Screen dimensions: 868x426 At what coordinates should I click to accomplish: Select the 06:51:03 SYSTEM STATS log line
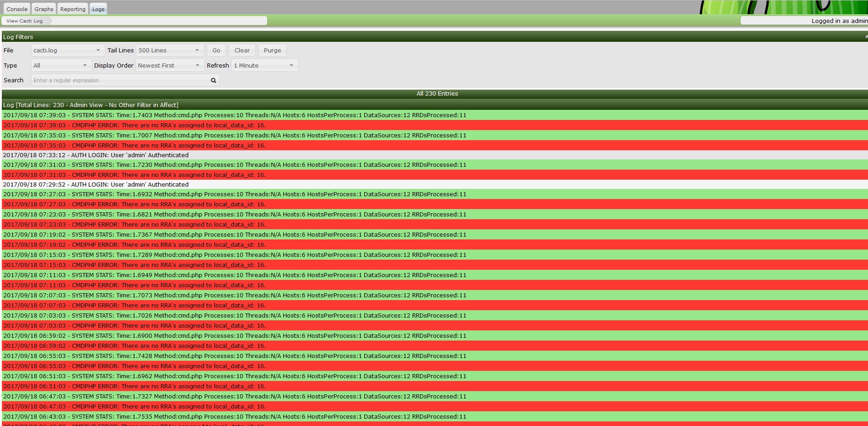(x=435, y=376)
